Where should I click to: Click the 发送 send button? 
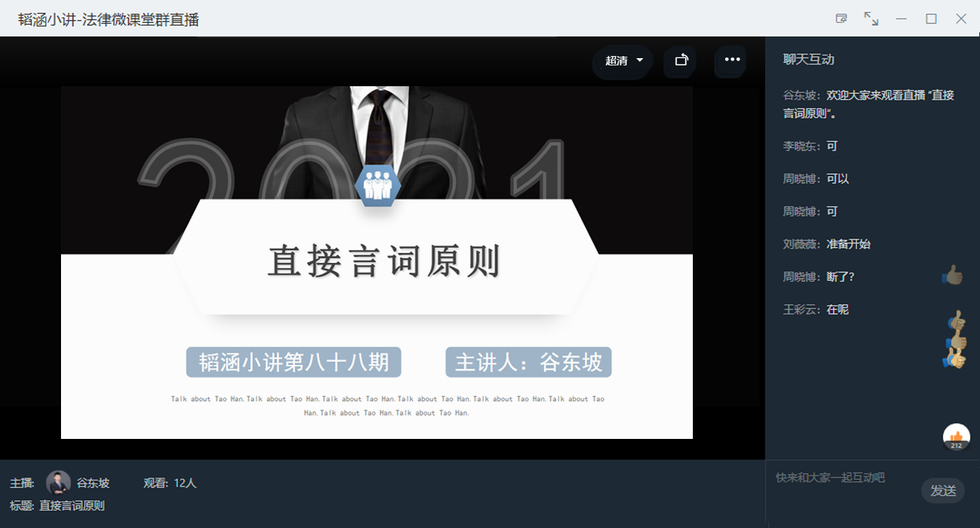click(943, 491)
